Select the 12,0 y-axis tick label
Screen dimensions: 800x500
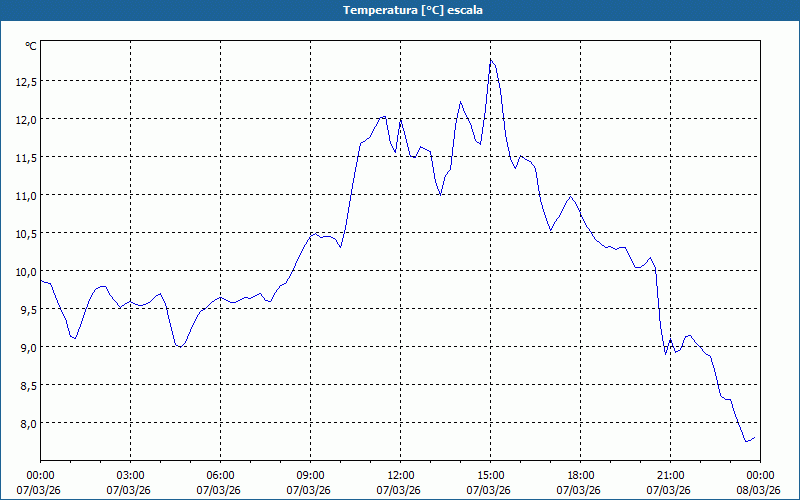[x=25, y=120]
